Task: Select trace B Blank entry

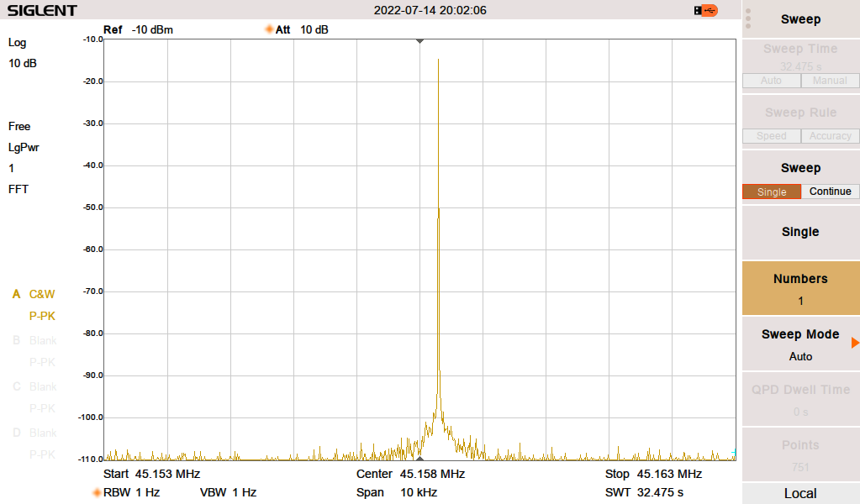Action: [42, 340]
